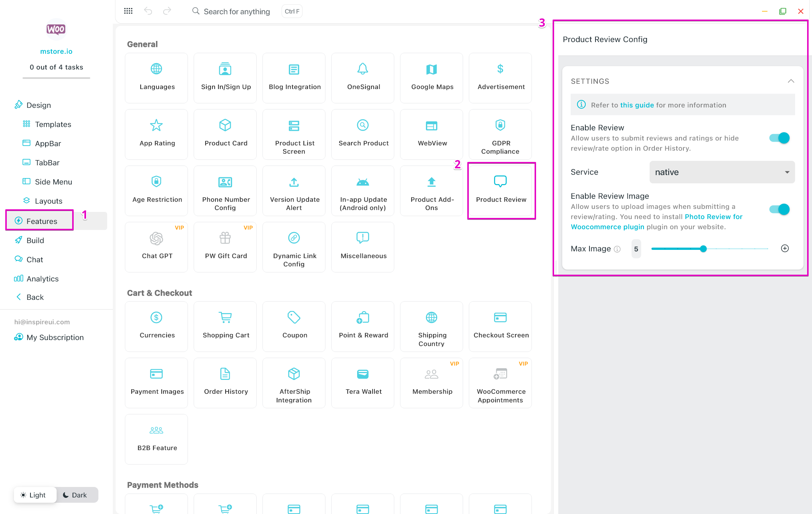Viewport: 812px width, 514px height.
Task: Select Analytics in the sidebar
Action: pyautogui.click(x=42, y=278)
